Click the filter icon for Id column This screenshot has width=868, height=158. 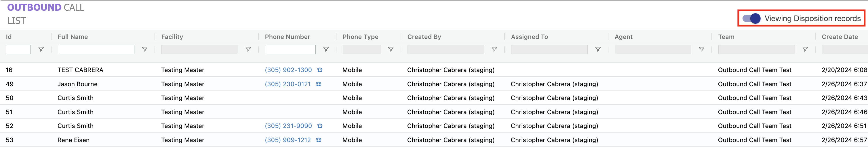tap(41, 49)
